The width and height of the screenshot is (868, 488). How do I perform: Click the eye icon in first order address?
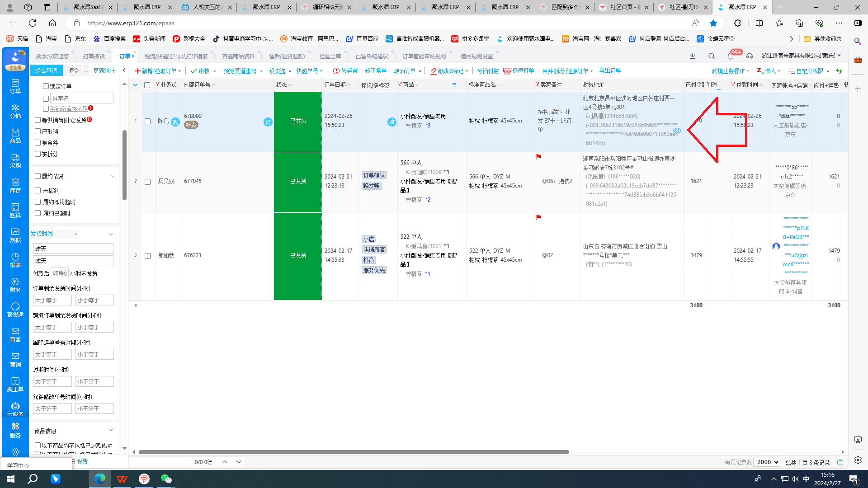tap(677, 131)
